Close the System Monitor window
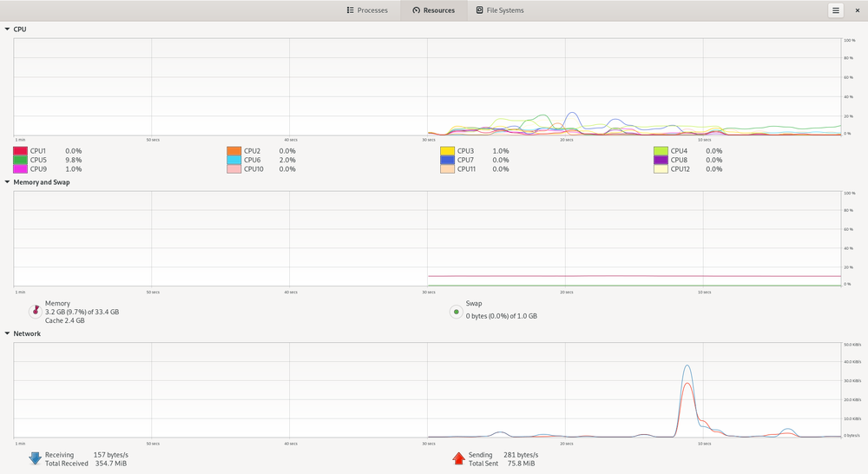 tap(857, 10)
